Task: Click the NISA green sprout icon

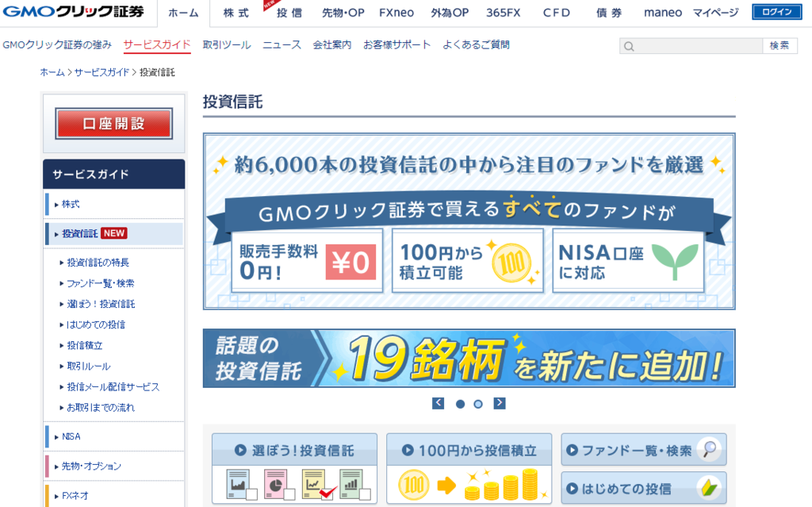Action: coord(675,262)
